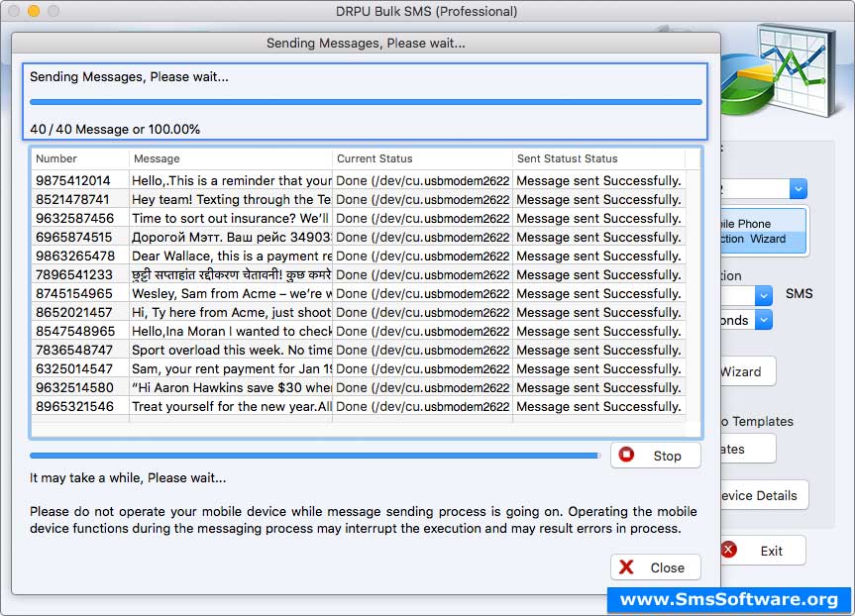Screen dimensions: 855x616
Task: Click message 'Hello,.This is a reminder that your'
Action: click(x=231, y=180)
